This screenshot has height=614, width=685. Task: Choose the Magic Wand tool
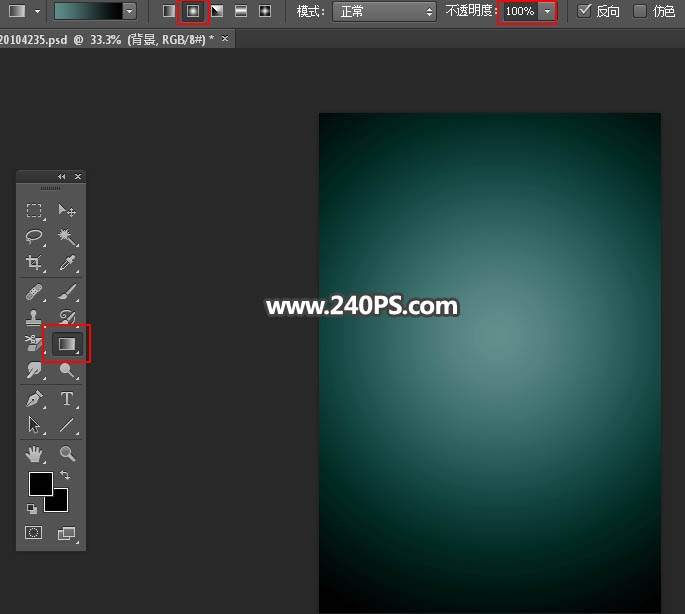(67, 237)
